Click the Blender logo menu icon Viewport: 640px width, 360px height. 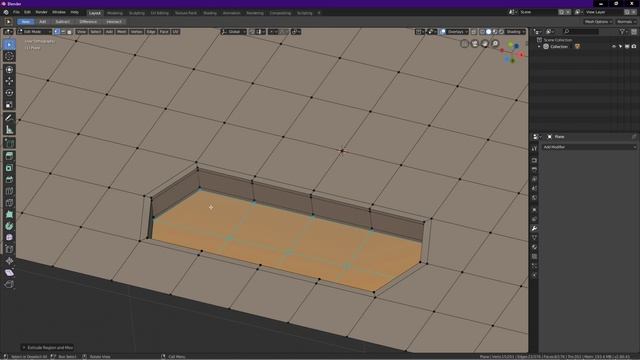point(6,13)
